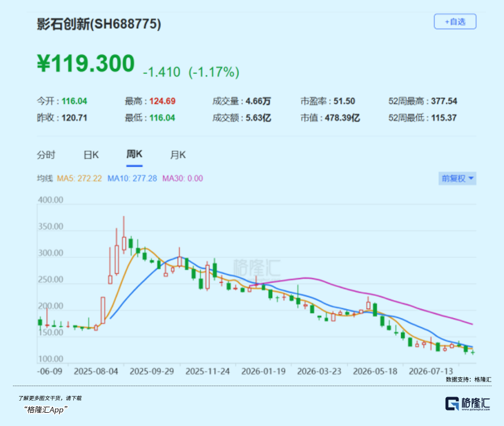Click the 2026-01-19 date axis label
Viewport: 504px width, 426px height.
264,371
